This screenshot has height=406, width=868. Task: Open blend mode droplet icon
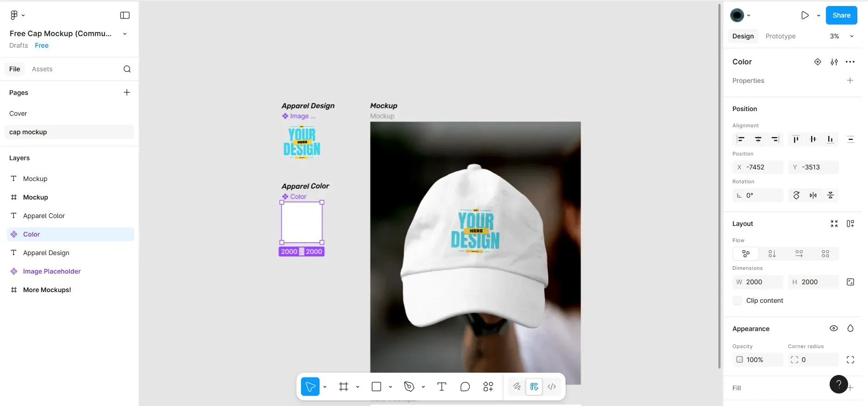(850, 328)
